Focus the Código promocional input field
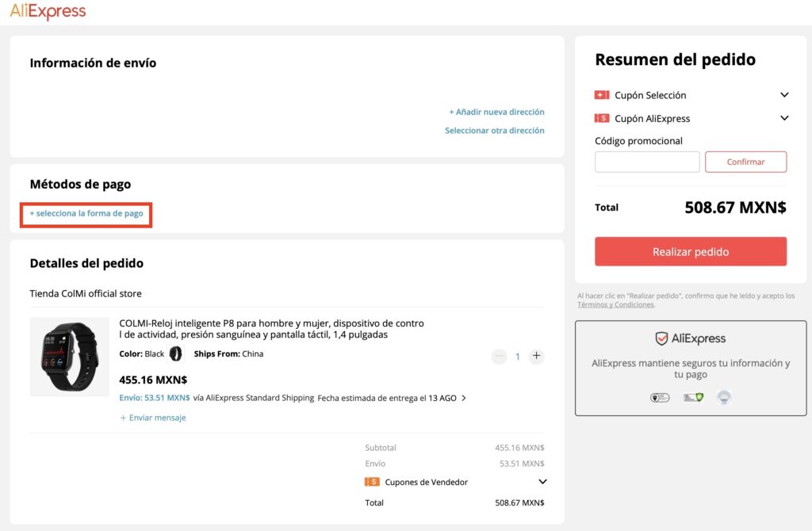Image resolution: width=812 pixels, height=531 pixels. [647, 162]
